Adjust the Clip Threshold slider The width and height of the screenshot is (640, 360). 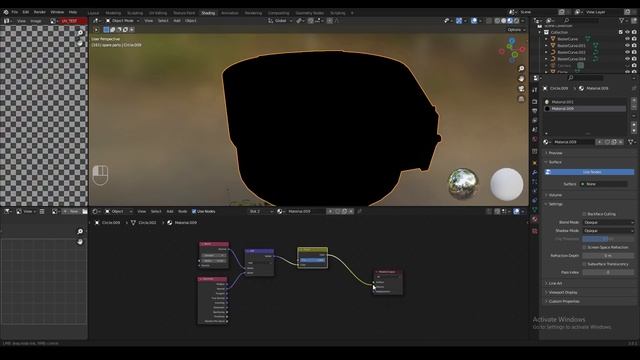click(608, 239)
